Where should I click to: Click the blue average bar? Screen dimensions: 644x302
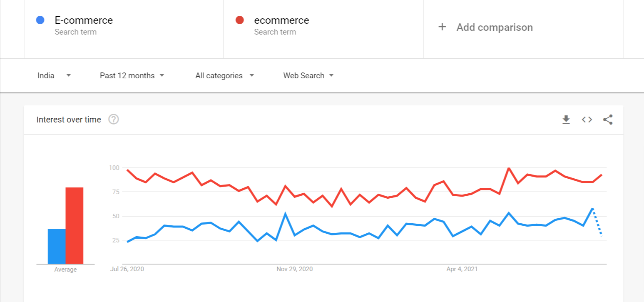(57, 247)
